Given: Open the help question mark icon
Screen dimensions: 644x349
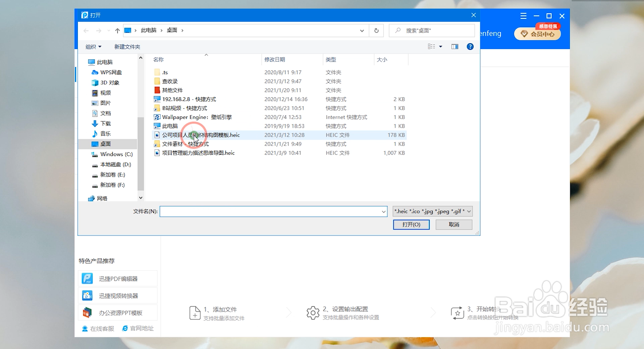Looking at the screenshot, I should (470, 47).
